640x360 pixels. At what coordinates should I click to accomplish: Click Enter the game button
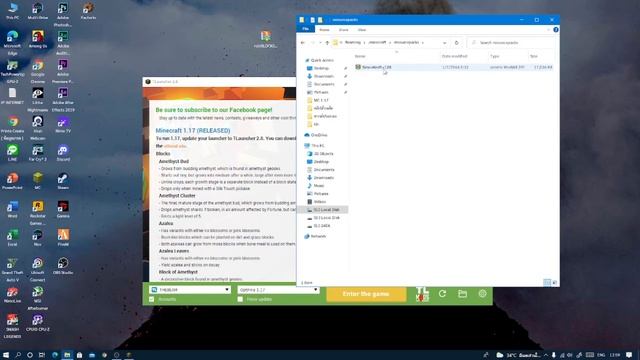366,294
